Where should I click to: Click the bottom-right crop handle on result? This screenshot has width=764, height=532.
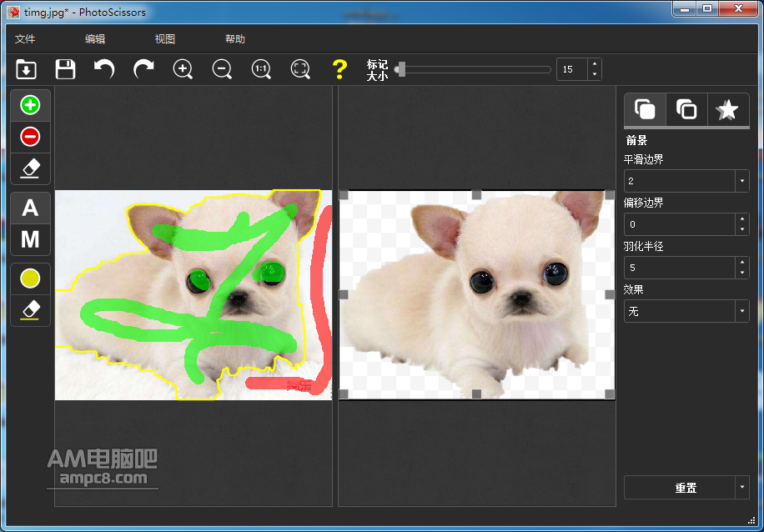point(610,394)
